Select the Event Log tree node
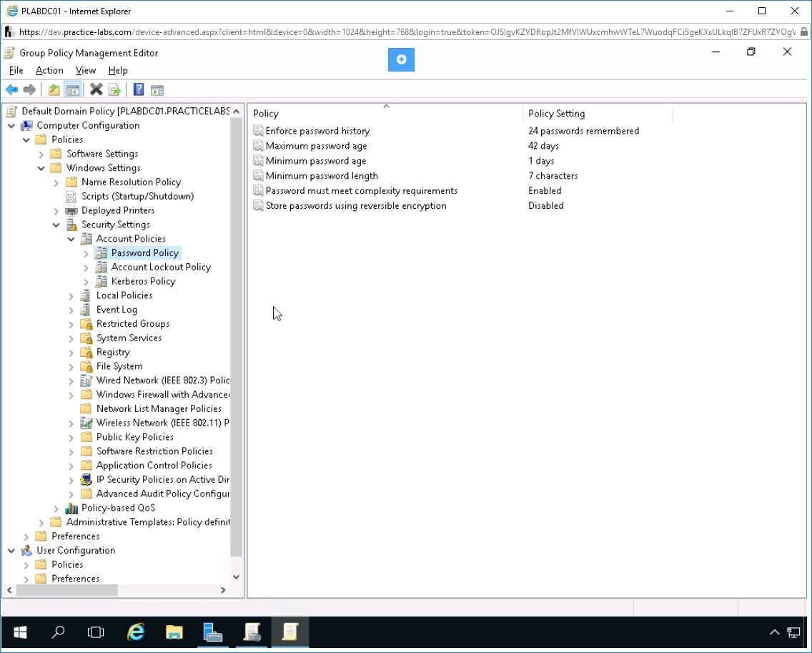This screenshot has height=653, width=812. (x=117, y=310)
